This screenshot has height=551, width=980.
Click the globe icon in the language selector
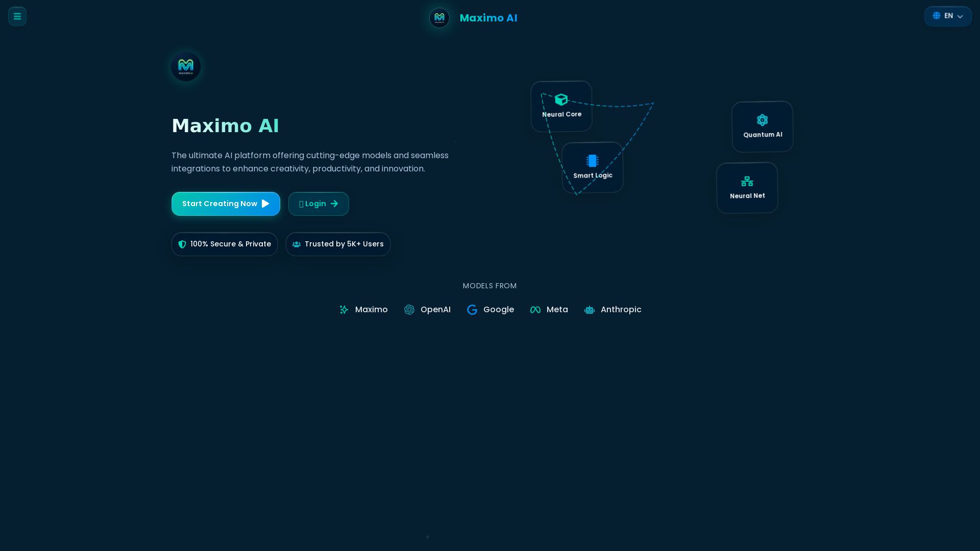click(937, 16)
